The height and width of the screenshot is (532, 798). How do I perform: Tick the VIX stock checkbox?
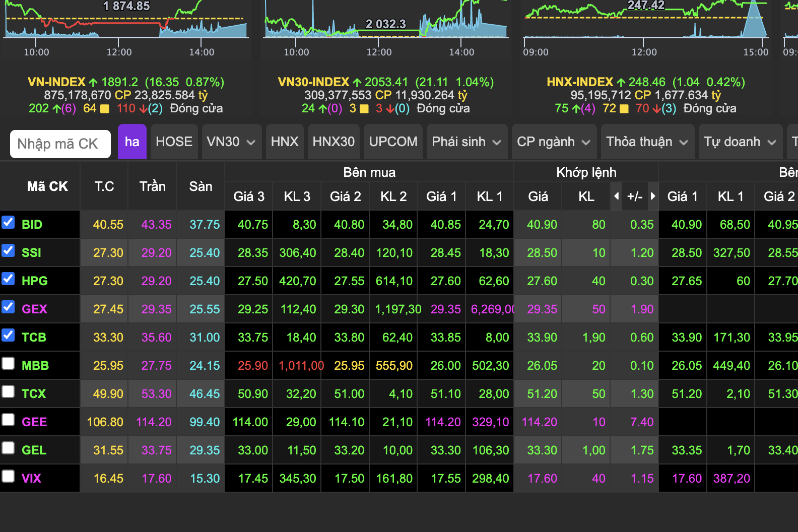pyautogui.click(x=8, y=476)
